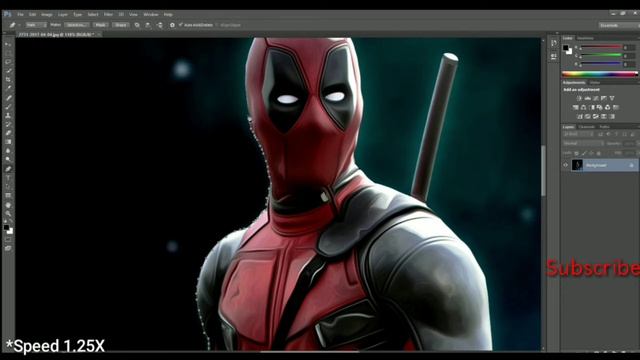Screen dimensions: 640x360
Task: Select the Zoom tool
Action: click(x=8, y=213)
